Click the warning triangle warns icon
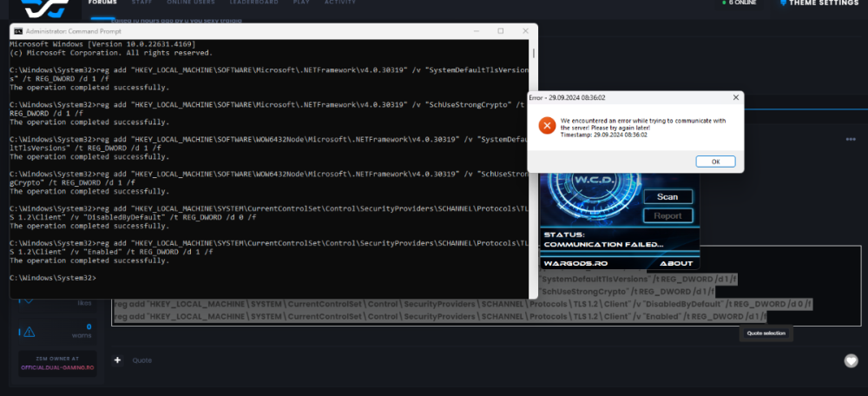This screenshot has height=396, width=868. [x=30, y=331]
